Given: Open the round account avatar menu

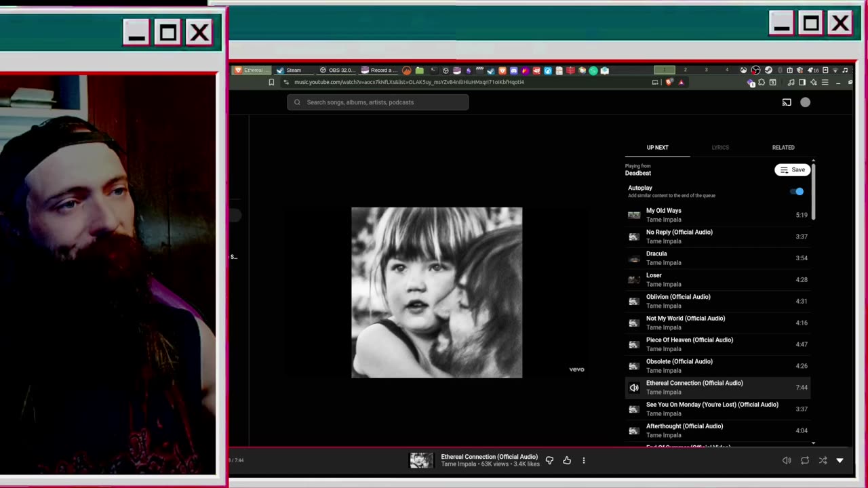Looking at the screenshot, I should pyautogui.click(x=805, y=102).
